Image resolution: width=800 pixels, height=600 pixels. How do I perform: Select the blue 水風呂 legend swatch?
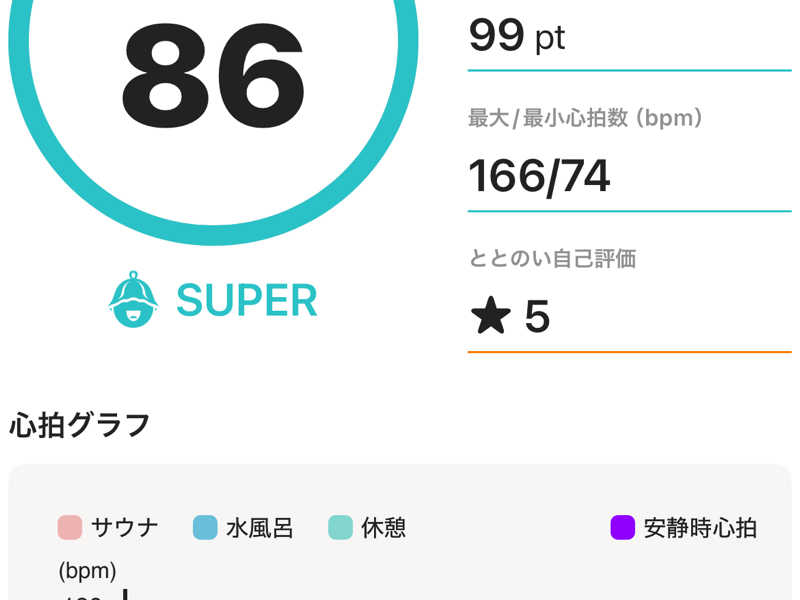(x=205, y=527)
